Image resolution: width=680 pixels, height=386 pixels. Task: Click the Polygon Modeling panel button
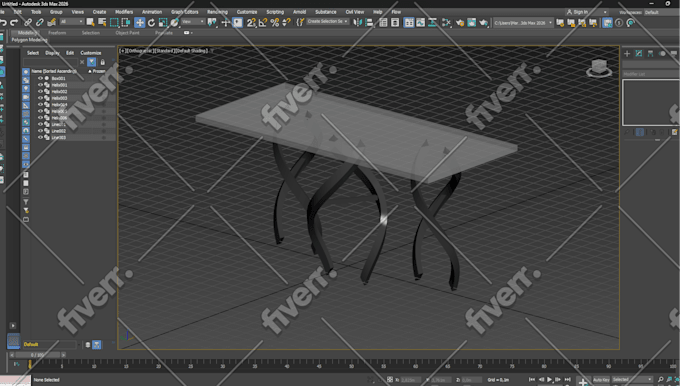tap(29, 40)
